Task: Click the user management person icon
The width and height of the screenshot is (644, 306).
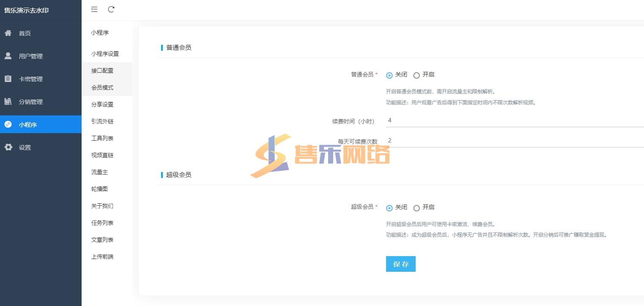Action: coord(8,56)
